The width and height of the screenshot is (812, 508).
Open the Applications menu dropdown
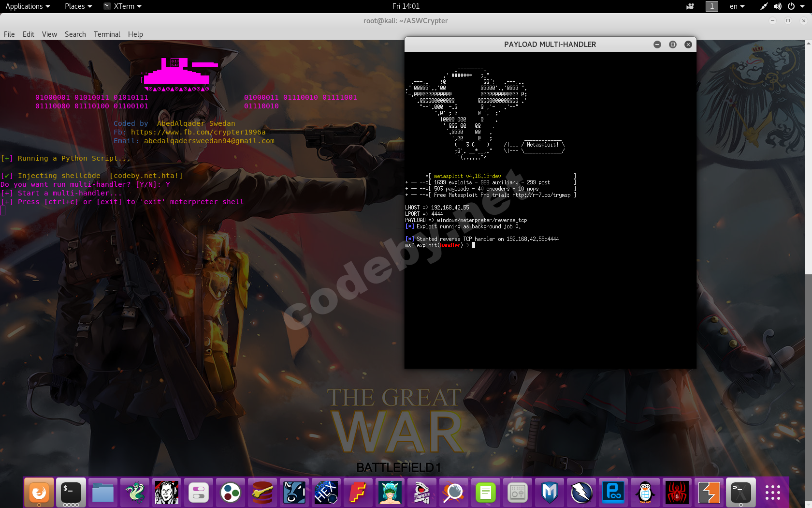(x=28, y=6)
